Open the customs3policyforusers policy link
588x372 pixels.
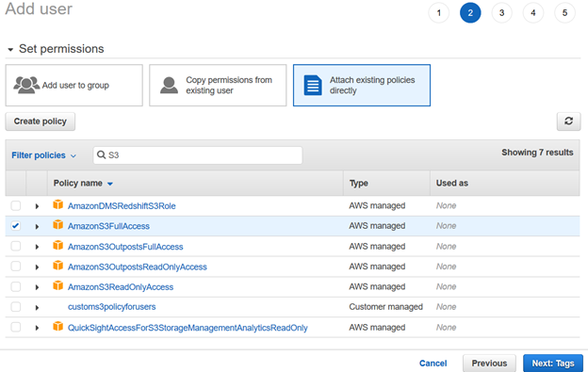(111, 307)
